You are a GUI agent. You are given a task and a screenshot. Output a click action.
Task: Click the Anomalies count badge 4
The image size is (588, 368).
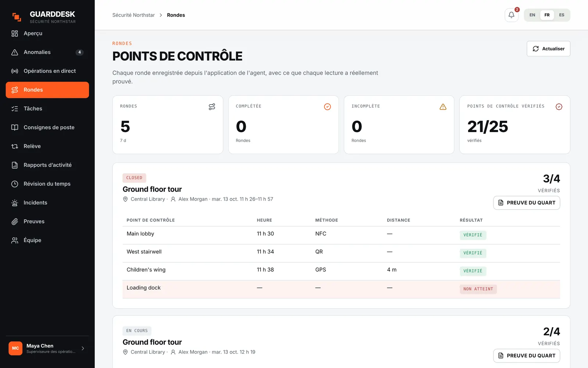click(79, 52)
